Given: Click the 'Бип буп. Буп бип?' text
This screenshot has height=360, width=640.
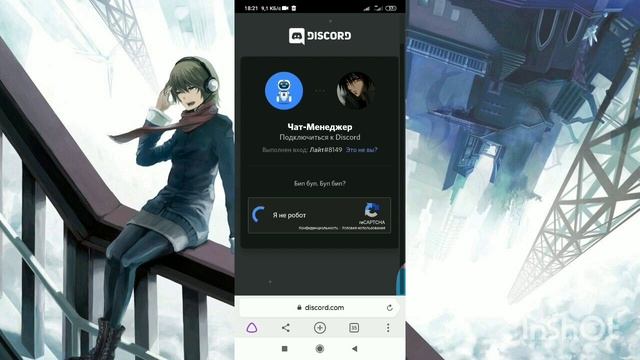Looking at the screenshot, I should pyautogui.click(x=320, y=183).
